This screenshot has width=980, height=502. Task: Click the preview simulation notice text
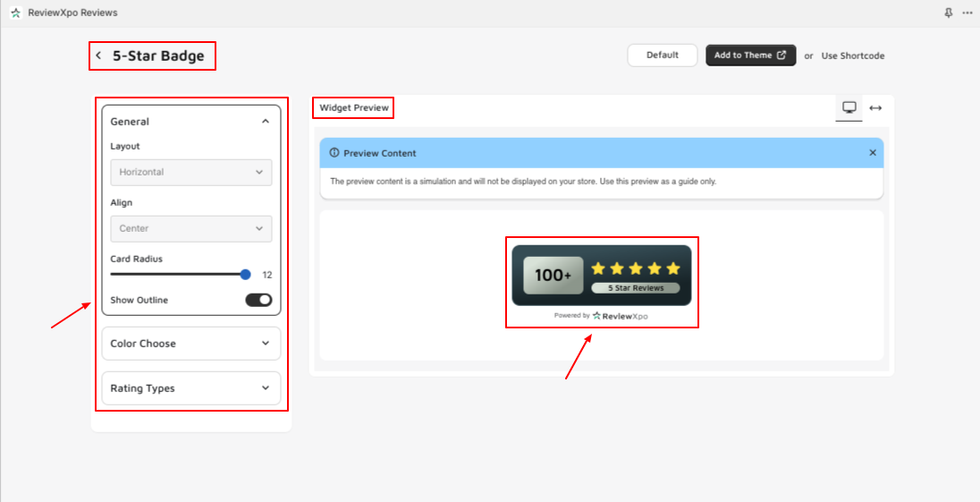[x=523, y=182]
